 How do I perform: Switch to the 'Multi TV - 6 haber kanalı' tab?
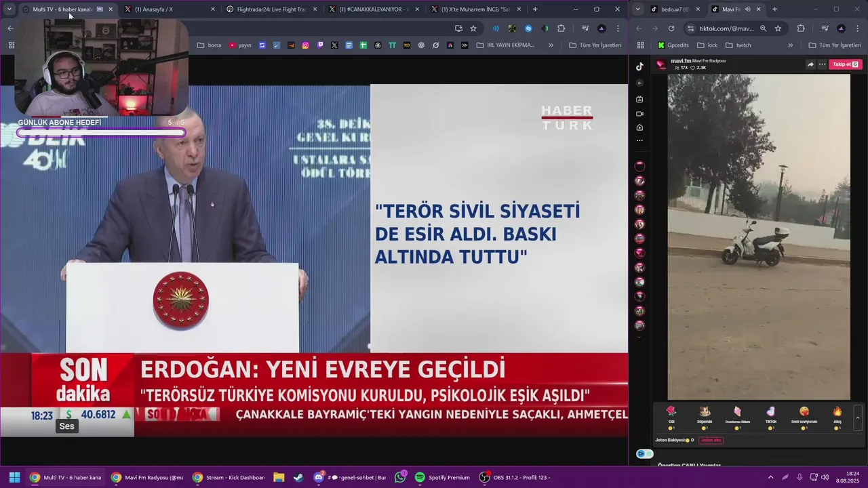click(68, 9)
